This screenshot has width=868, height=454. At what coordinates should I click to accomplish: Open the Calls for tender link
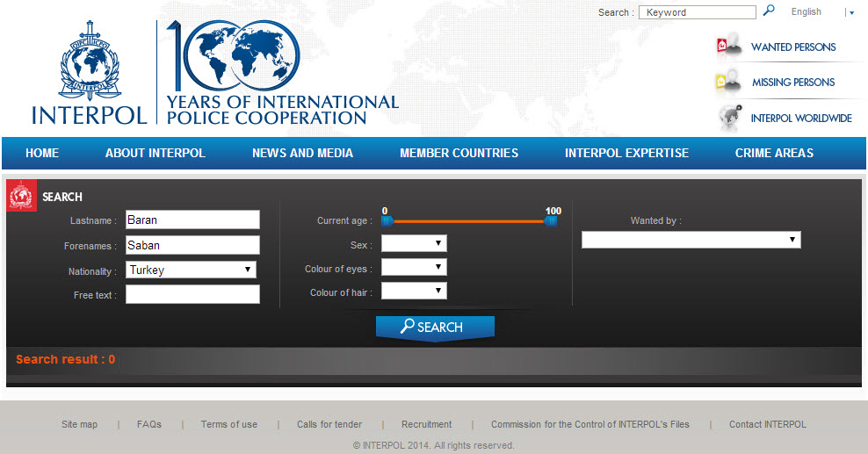pos(329,424)
